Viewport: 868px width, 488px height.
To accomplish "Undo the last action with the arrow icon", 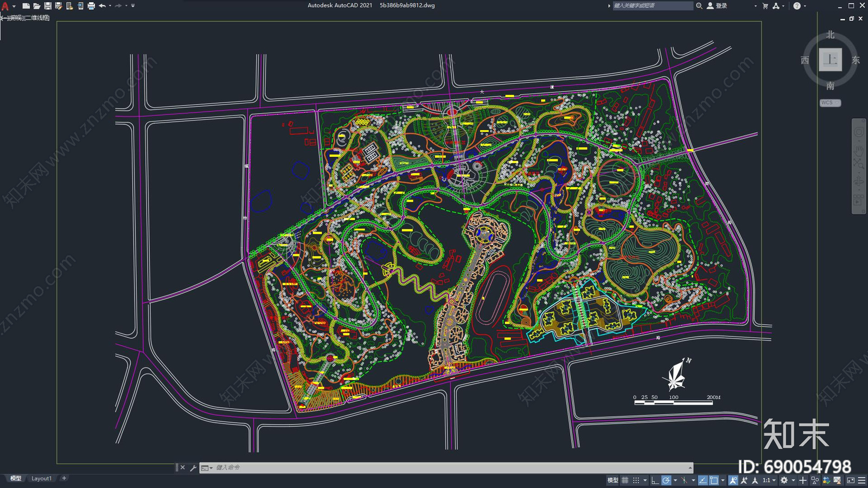I will click(102, 6).
